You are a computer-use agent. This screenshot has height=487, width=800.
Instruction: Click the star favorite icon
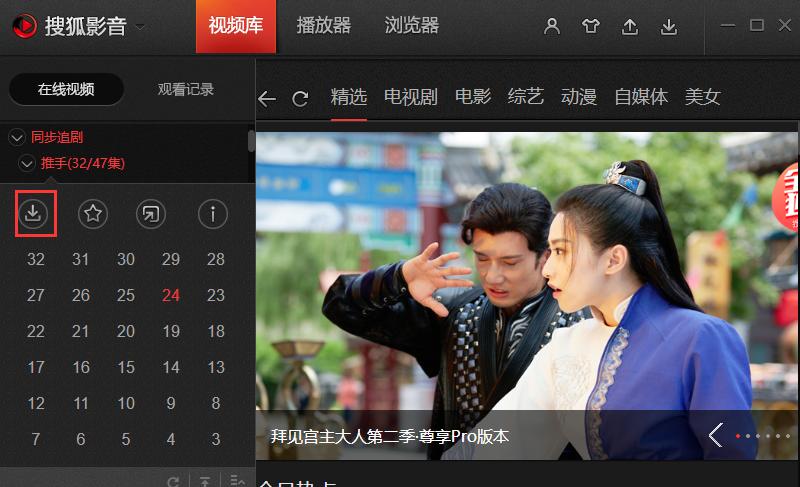tap(93, 213)
